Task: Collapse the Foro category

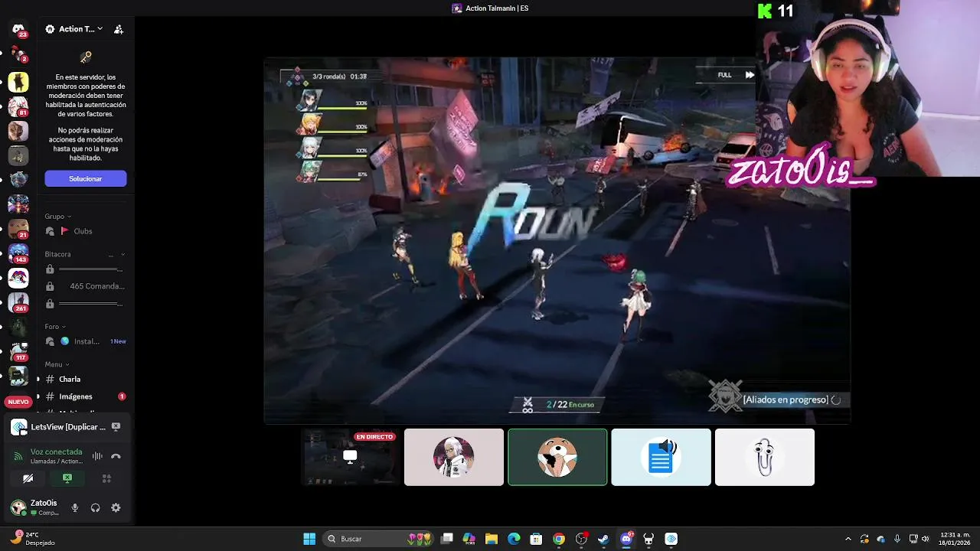Action: [x=55, y=327]
